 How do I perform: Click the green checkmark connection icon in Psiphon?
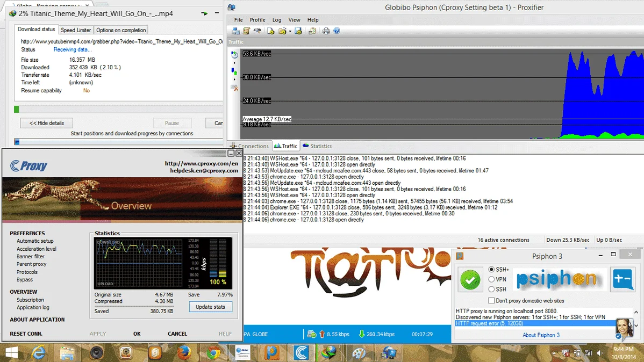pyautogui.click(x=470, y=280)
